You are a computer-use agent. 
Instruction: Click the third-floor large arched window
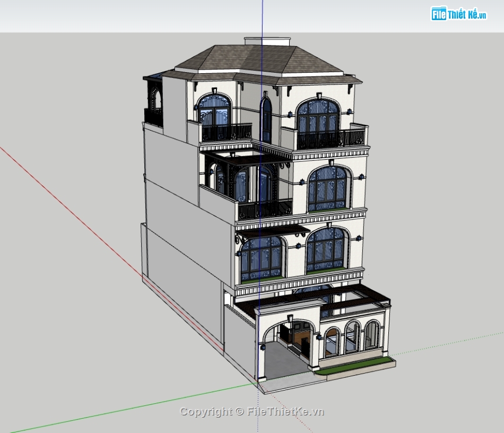[x=328, y=189]
